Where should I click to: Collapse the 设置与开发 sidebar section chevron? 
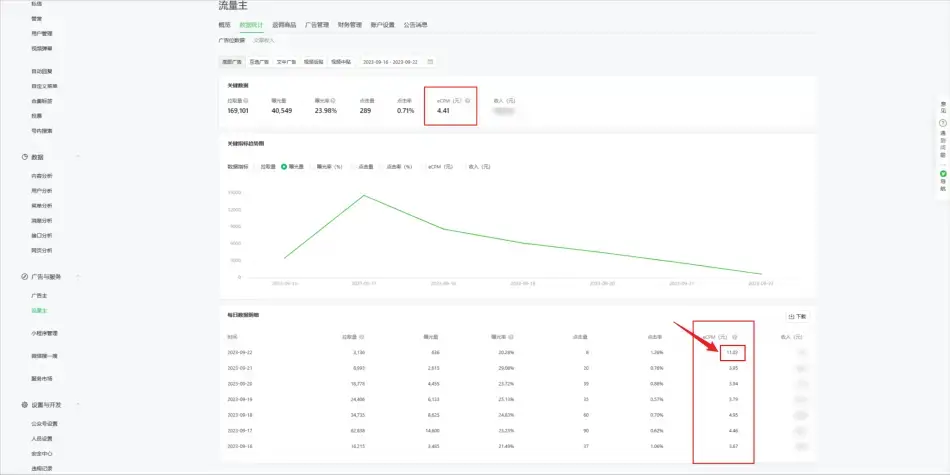coord(78,405)
